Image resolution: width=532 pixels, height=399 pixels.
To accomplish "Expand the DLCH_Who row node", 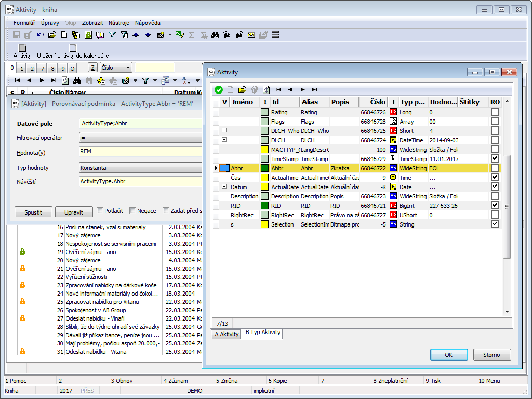I will 224,131.
